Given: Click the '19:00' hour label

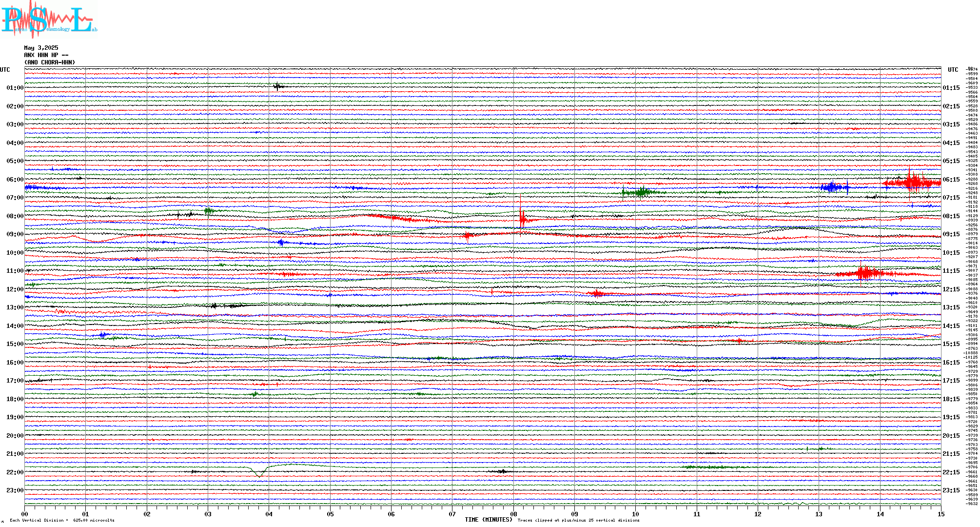Looking at the screenshot, I should [15, 417].
